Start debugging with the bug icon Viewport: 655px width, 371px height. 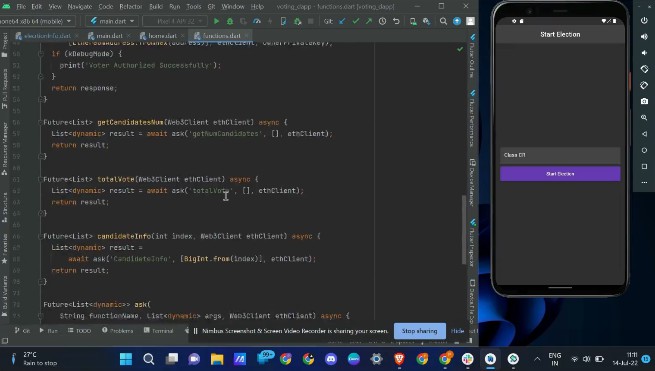[x=230, y=21]
